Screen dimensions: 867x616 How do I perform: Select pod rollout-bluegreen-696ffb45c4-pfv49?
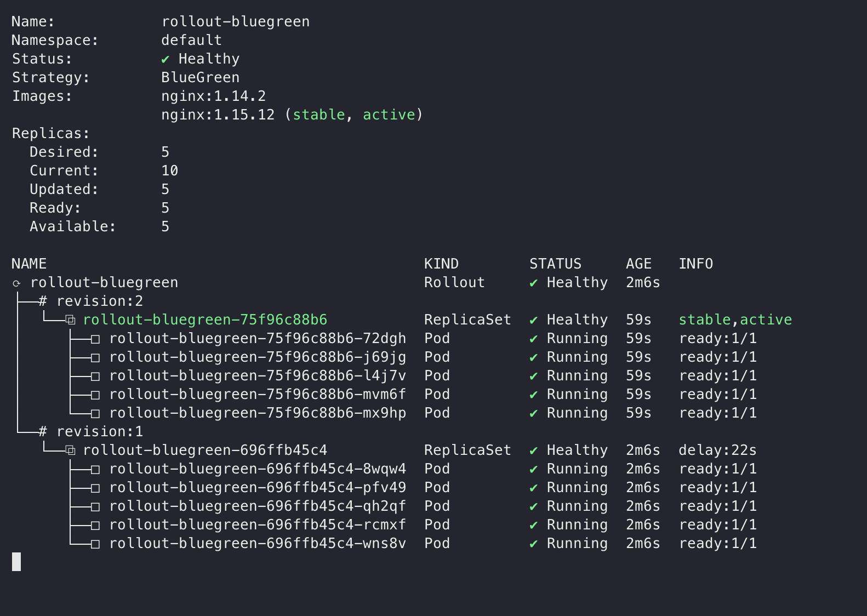(258, 487)
